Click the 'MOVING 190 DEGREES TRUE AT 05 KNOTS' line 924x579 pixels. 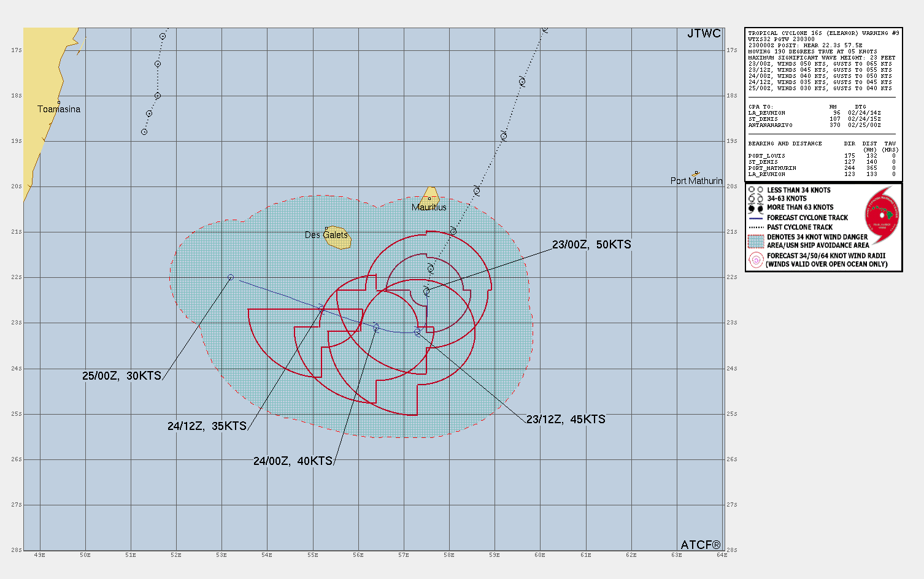[x=812, y=52]
